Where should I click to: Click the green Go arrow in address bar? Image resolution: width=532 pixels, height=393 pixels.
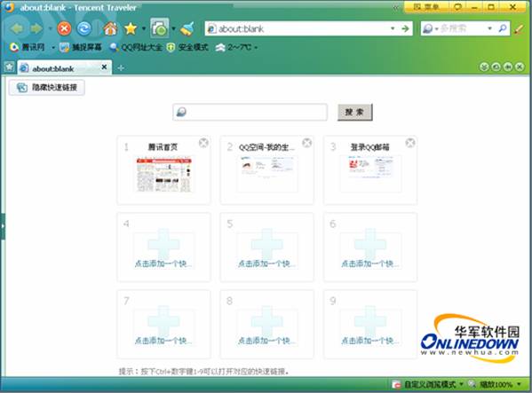coord(405,28)
